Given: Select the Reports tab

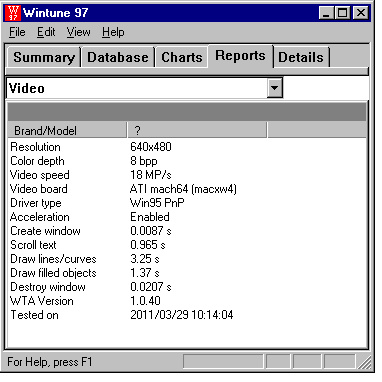Looking at the screenshot, I should pos(240,56).
